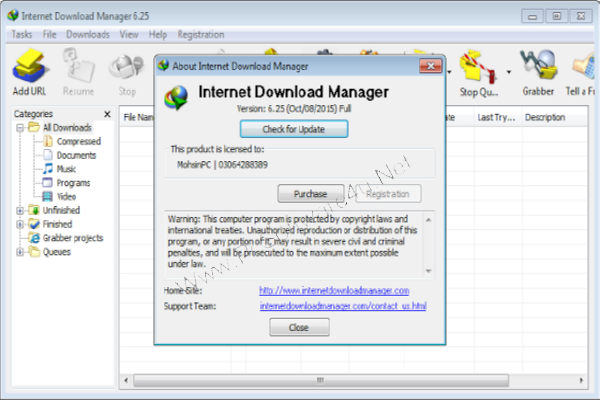Click the horizontal scrollbar thumb in download list
Viewport: 600px width, 400px height.
coord(321,380)
